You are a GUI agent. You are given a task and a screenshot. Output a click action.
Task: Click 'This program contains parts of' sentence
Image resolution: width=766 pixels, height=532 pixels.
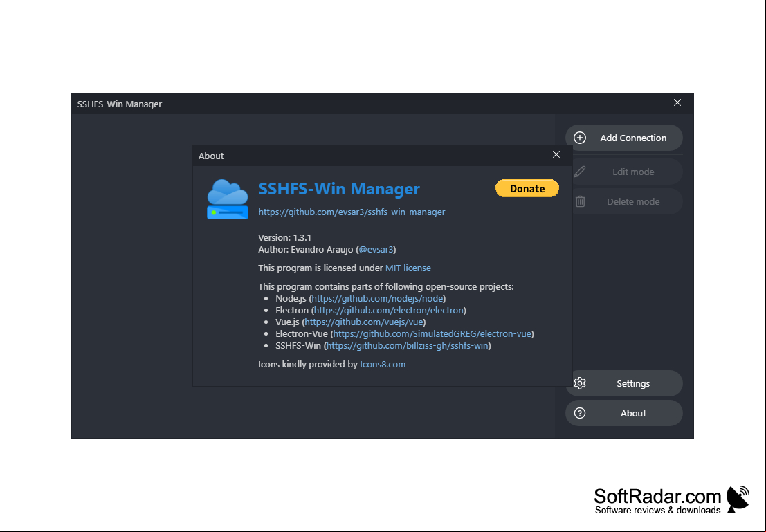(x=386, y=287)
